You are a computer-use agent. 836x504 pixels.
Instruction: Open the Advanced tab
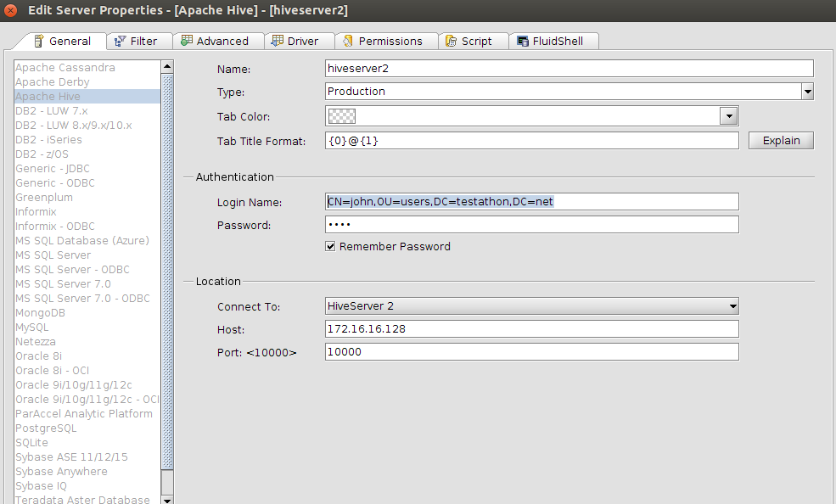[218, 41]
